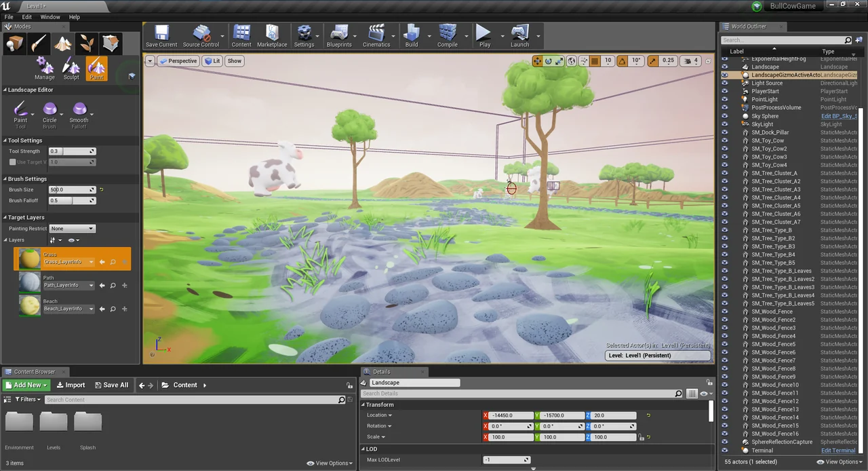The width and height of the screenshot is (868, 471).
Task: Click Play to start the game
Action: (x=485, y=36)
